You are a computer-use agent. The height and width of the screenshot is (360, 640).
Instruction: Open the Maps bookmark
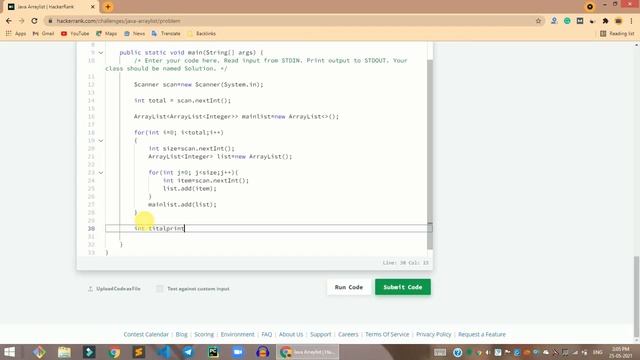pos(107,33)
